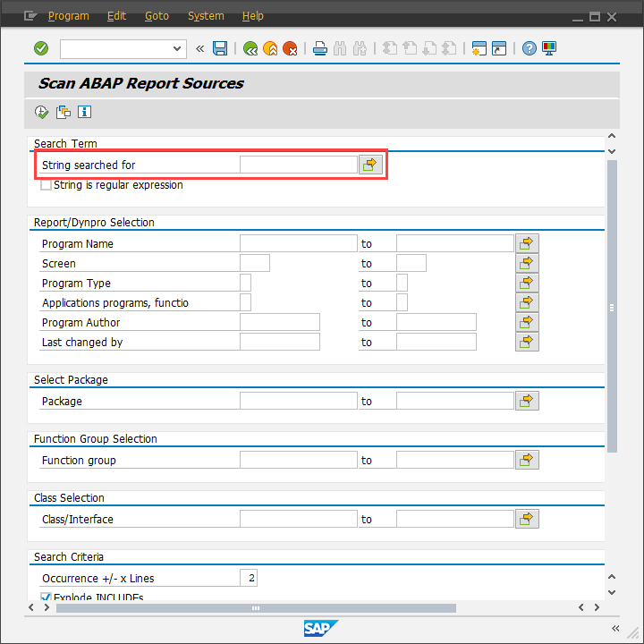This screenshot has height=644, width=644.
Task: Click the Program Type from field
Action: tap(246, 283)
